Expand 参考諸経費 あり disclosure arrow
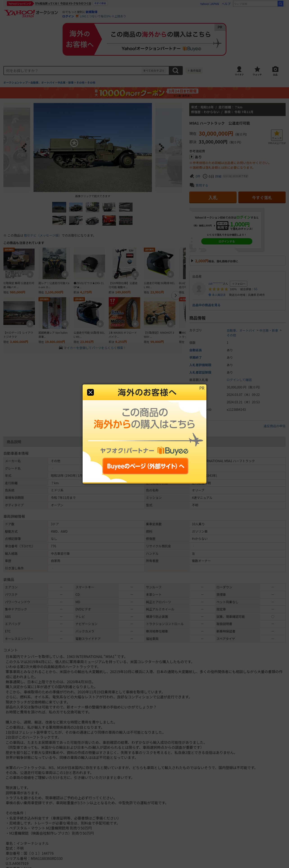Viewport: 289px width, 868px height. (x=192, y=157)
